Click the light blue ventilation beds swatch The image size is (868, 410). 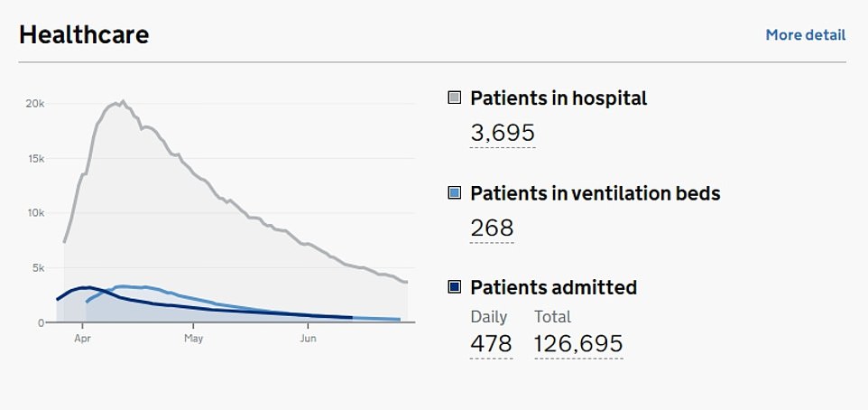(x=455, y=192)
